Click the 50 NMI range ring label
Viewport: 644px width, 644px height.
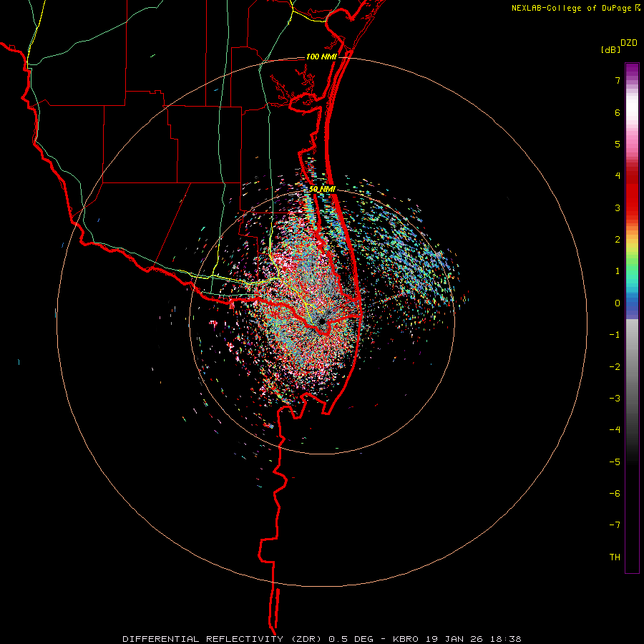tap(323, 189)
